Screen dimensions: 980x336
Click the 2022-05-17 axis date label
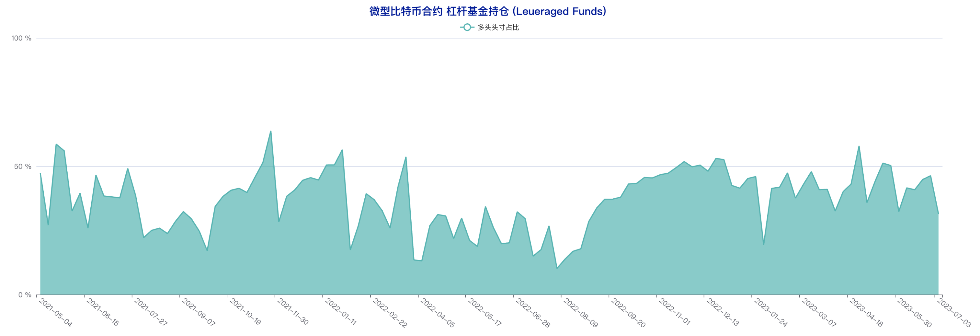pos(485,313)
